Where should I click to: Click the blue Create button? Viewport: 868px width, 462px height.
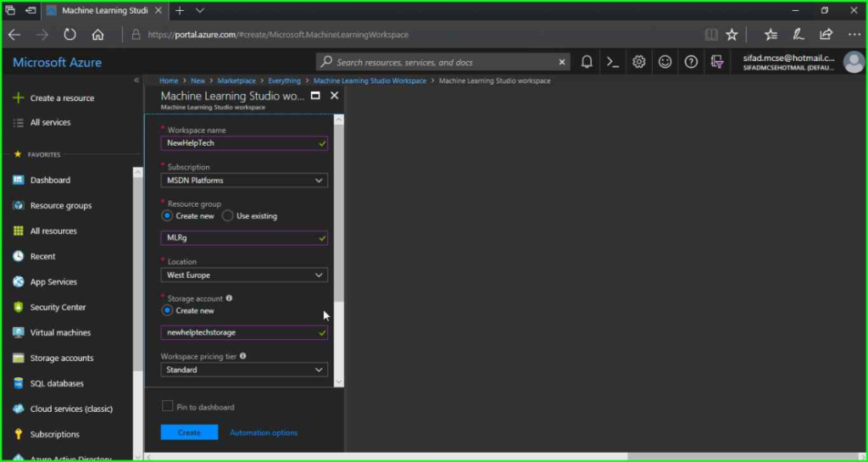point(189,432)
